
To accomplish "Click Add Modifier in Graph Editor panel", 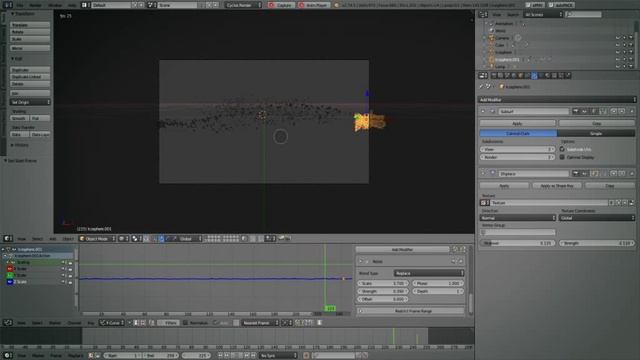I will (402, 249).
